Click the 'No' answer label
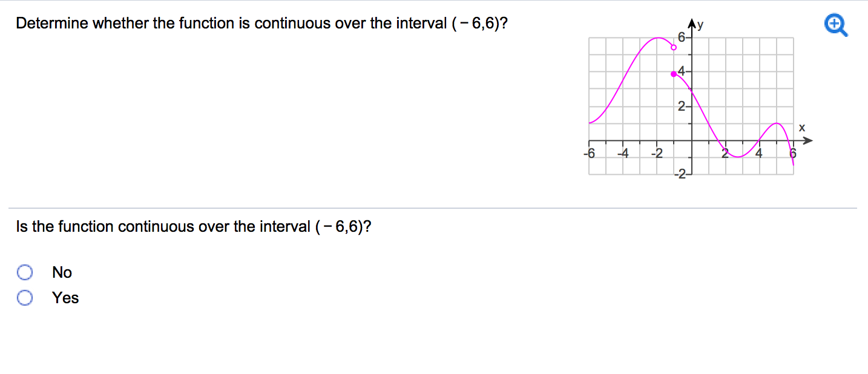The image size is (868, 374). point(62,272)
